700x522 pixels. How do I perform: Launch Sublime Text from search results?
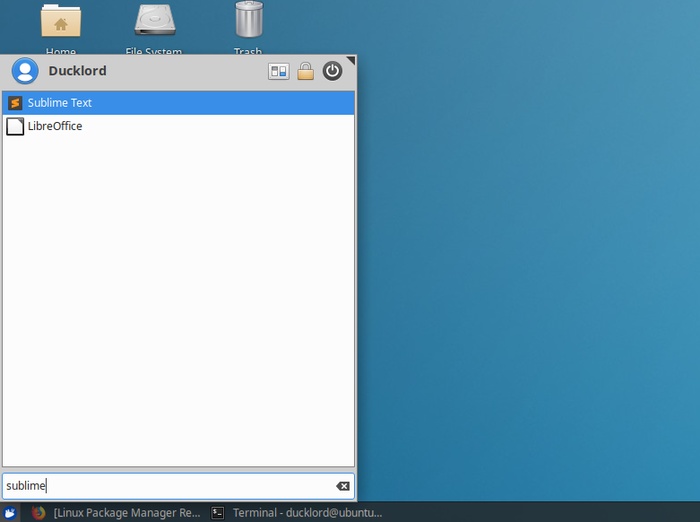[179, 103]
